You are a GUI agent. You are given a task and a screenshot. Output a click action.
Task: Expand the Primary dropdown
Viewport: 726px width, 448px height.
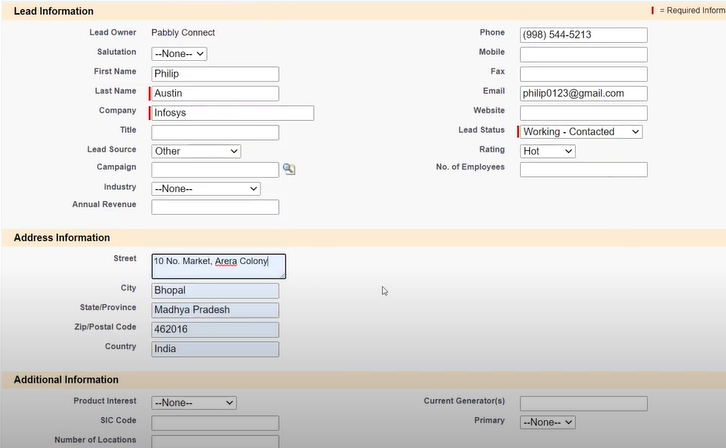click(548, 422)
